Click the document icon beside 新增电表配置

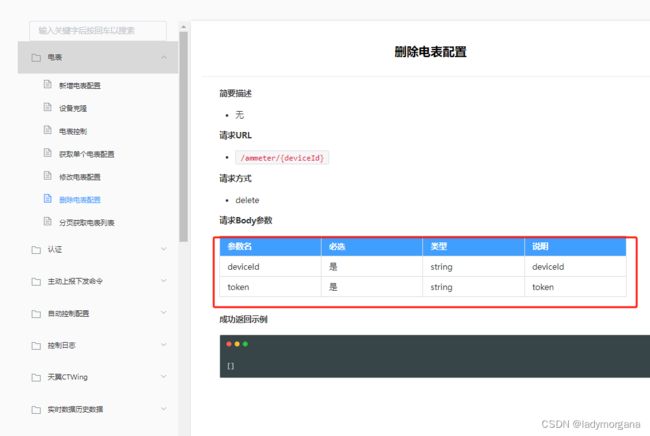[x=48, y=85]
